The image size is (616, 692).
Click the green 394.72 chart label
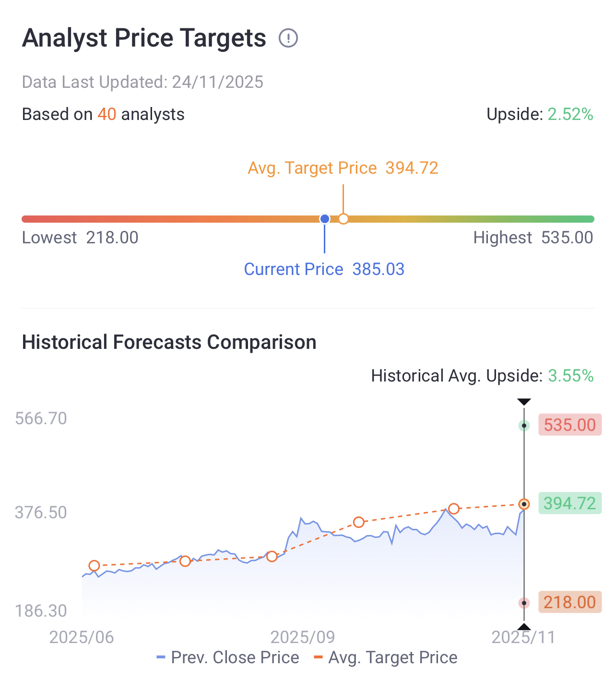(569, 503)
